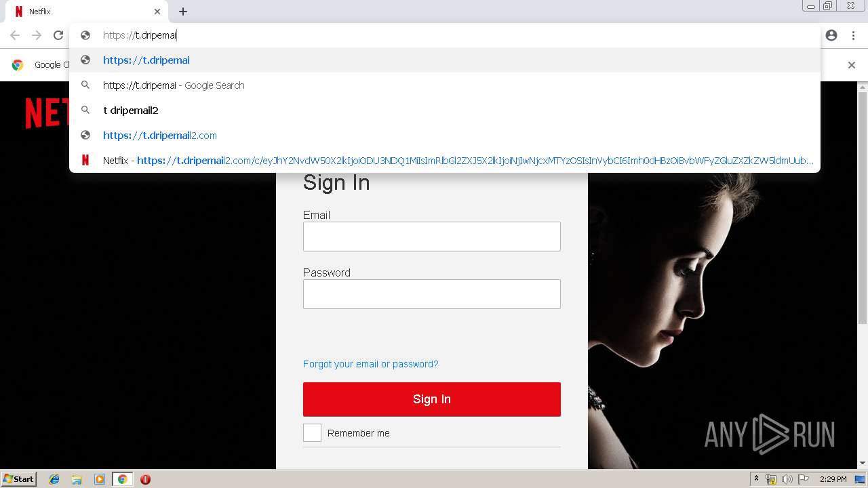The height and width of the screenshot is (488, 868).
Task: Click the page scrollbar up arrow
Action: pyautogui.click(x=863, y=87)
